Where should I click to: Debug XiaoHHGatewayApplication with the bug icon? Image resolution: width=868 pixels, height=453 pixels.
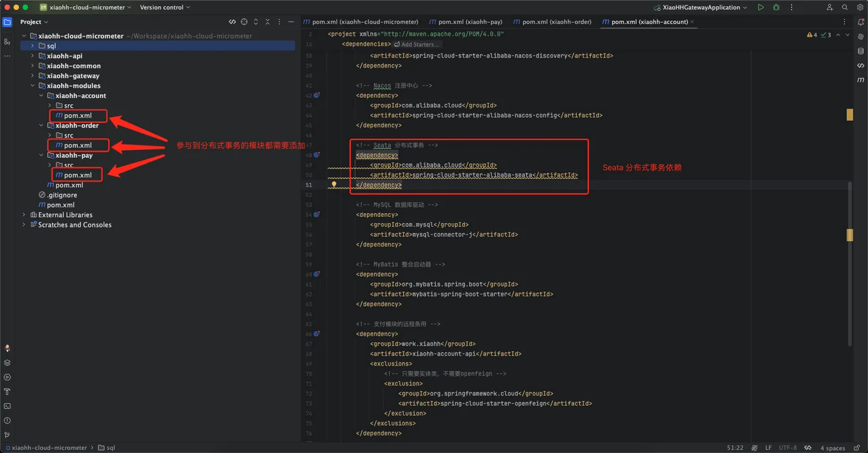(776, 7)
